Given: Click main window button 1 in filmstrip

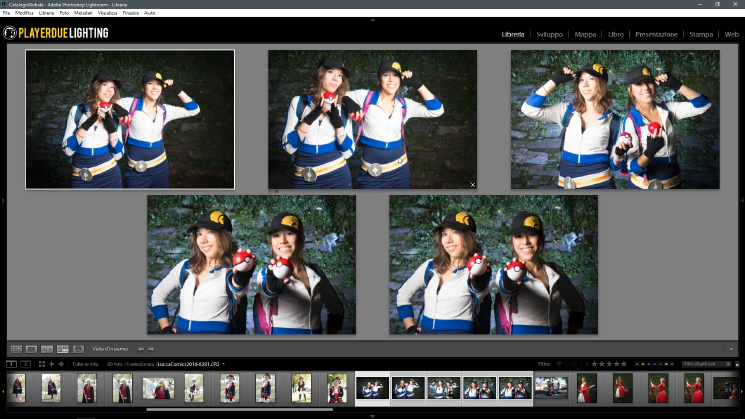Looking at the screenshot, I should [x=11, y=364].
